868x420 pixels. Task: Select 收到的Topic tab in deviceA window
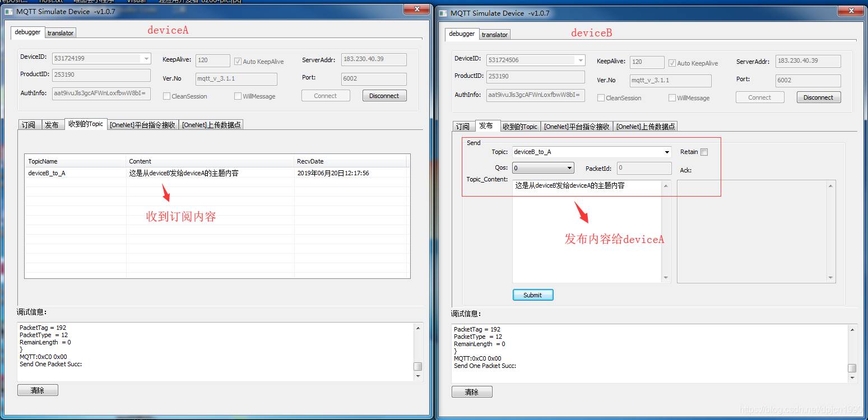(x=86, y=124)
